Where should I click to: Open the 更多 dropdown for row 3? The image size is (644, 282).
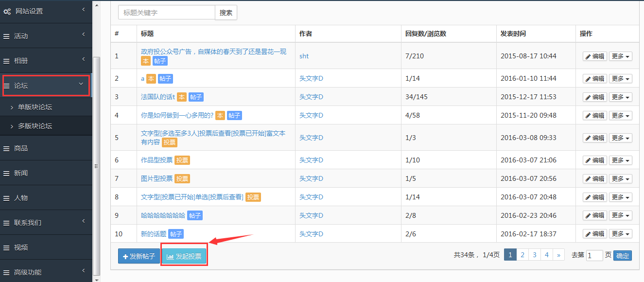621,97
